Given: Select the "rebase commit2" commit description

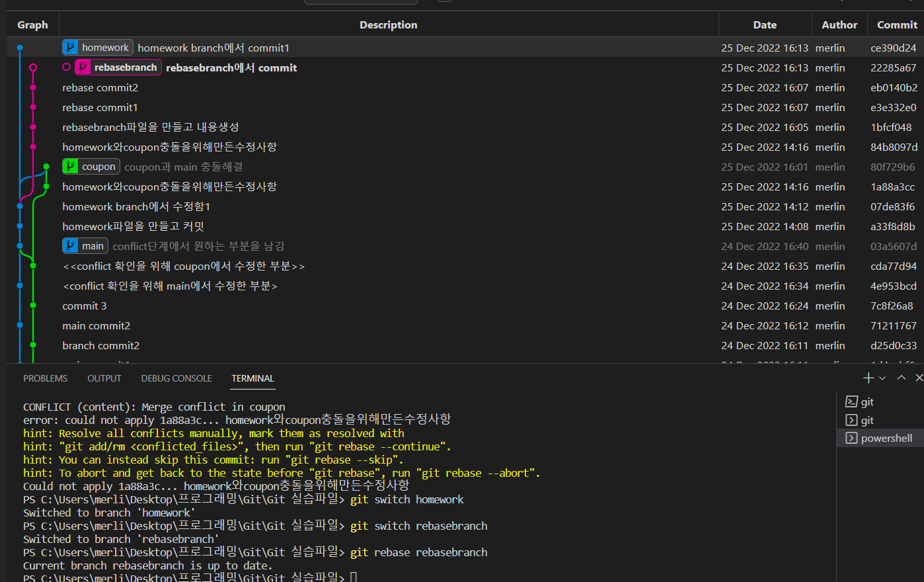Looking at the screenshot, I should pos(100,87).
